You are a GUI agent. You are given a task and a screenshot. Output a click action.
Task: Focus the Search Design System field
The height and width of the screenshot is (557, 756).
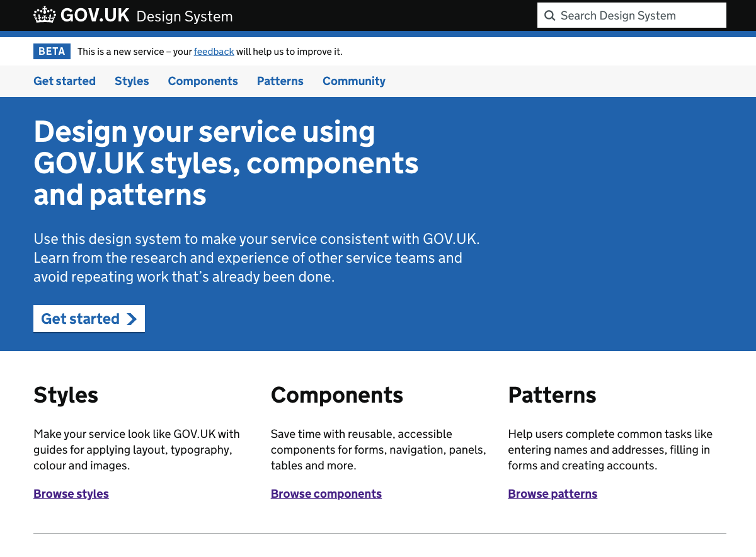[632, 15]
